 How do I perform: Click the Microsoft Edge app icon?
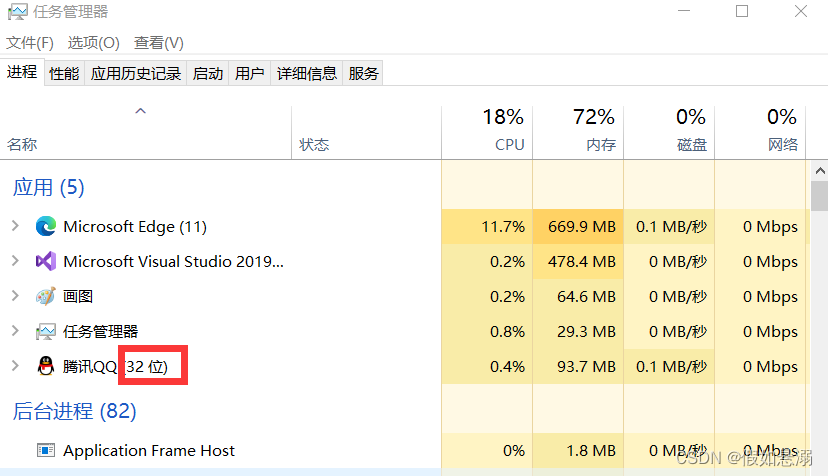click(x=46, y=226)
